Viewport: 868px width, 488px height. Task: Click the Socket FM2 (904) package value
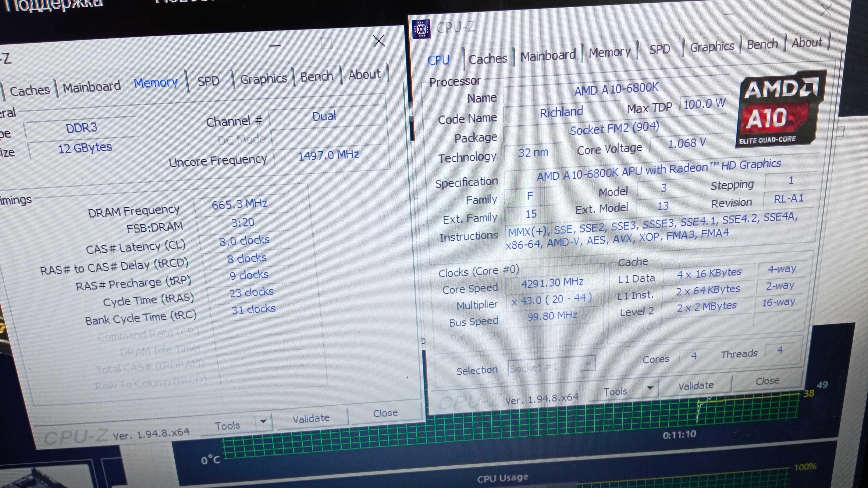pyautogui.click(x=614, y=128)
